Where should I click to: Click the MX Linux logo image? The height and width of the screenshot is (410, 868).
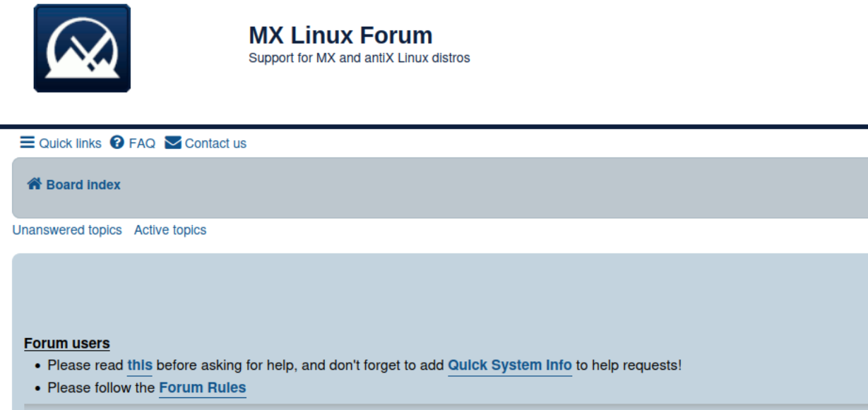click(x=82, y=48)
